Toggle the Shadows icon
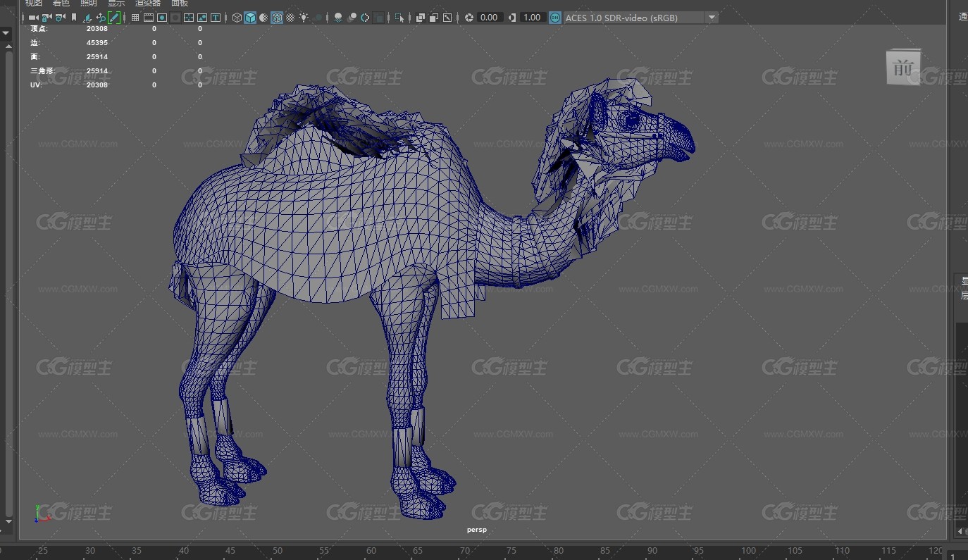The image size is (968, 560). click(318, 18)
